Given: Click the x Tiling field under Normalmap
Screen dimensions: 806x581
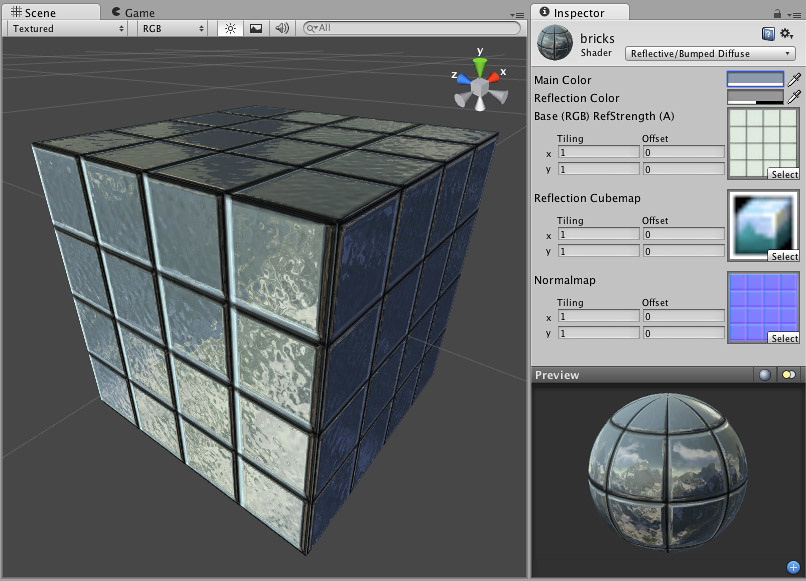Looking at the screenshot, I should (x=598, y=316).
